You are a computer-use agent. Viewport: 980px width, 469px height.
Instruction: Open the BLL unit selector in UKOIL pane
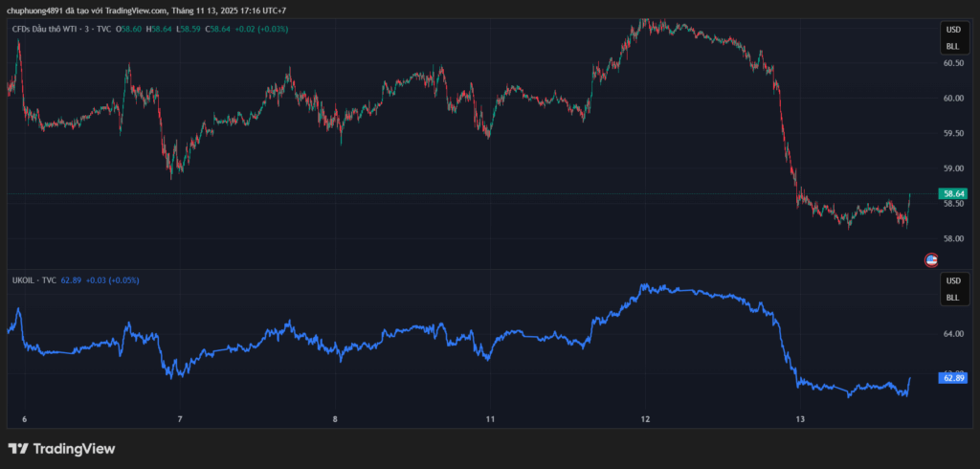click(x=952, y=298)
